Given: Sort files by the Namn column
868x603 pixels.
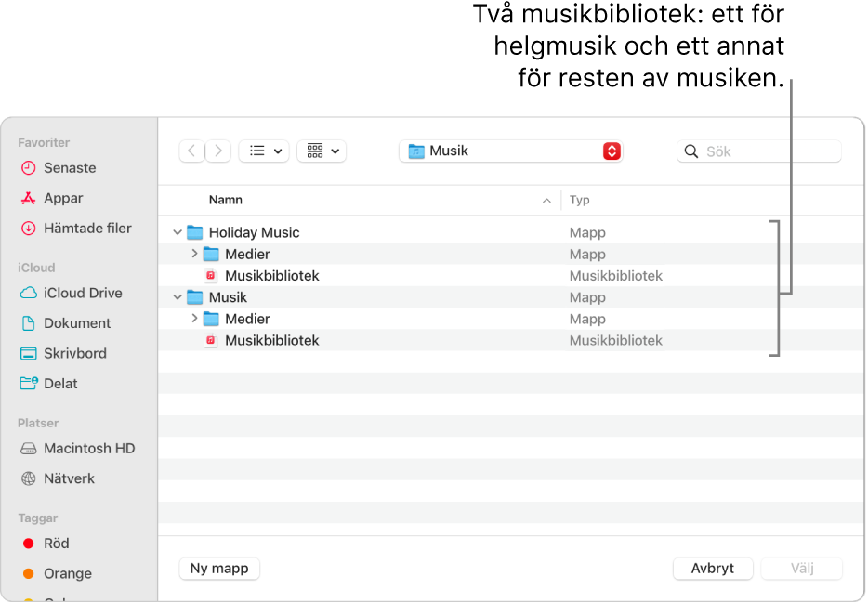Looking at the screenshot, I should point(226,200).
